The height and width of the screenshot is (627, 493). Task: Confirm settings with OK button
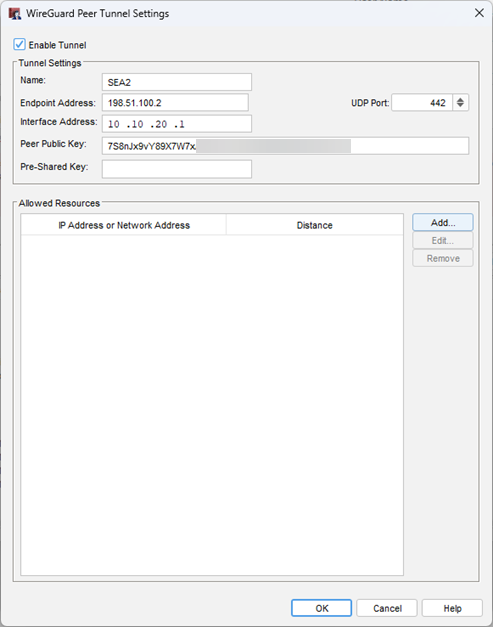[321, 608]
